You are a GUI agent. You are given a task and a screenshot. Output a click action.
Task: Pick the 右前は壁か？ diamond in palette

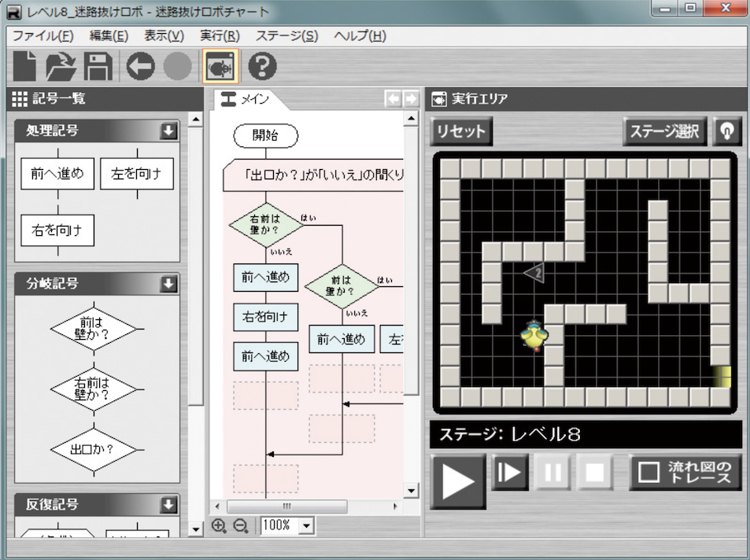tap(94, 389)
